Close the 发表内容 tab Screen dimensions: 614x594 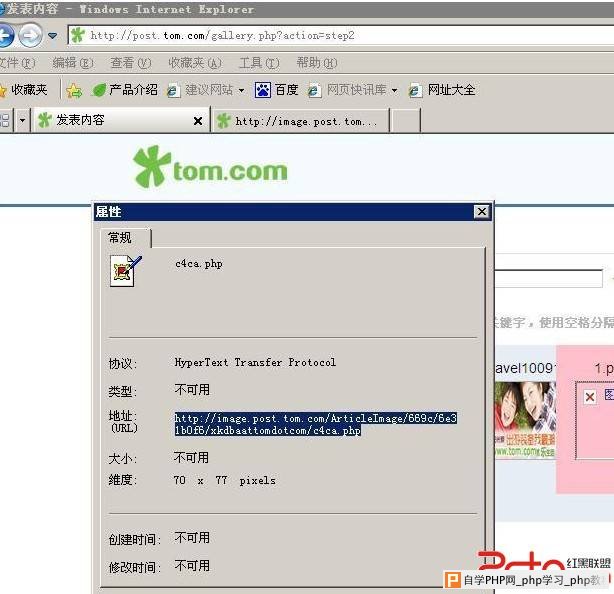(x=198, y=121)
